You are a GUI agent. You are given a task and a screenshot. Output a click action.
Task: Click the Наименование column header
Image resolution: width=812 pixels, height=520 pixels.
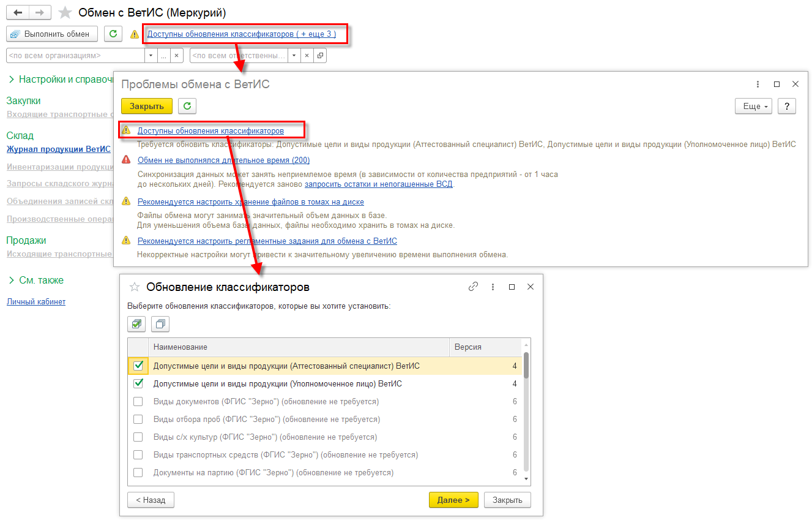[x=299, y=347]
